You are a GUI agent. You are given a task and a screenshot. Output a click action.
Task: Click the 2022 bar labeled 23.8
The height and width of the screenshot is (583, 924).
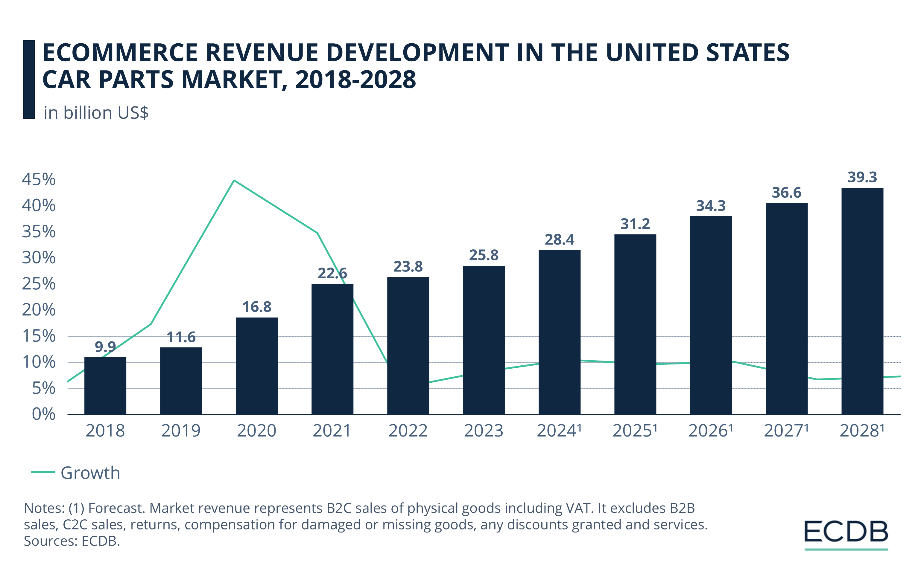(408, 345)
